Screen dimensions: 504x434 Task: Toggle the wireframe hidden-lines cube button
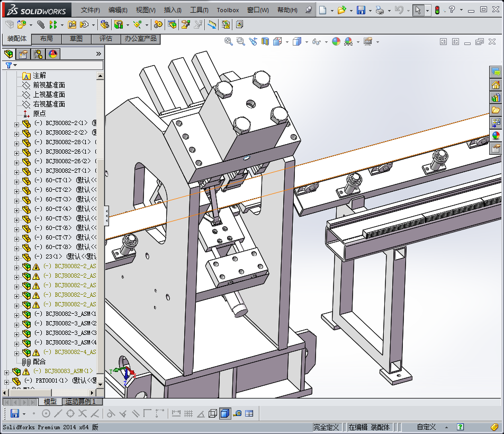click(x=213, y=413)
